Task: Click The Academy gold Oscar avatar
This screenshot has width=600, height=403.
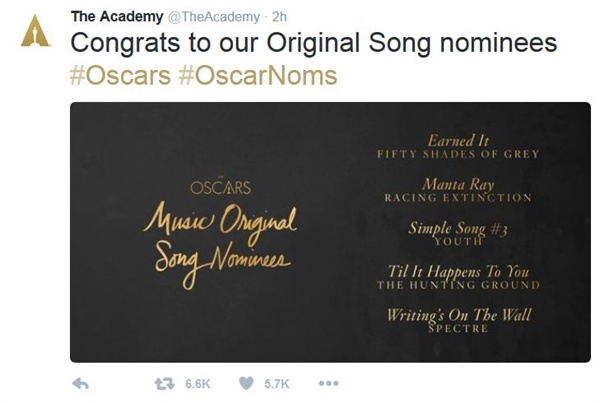Action: click(35, 31)
